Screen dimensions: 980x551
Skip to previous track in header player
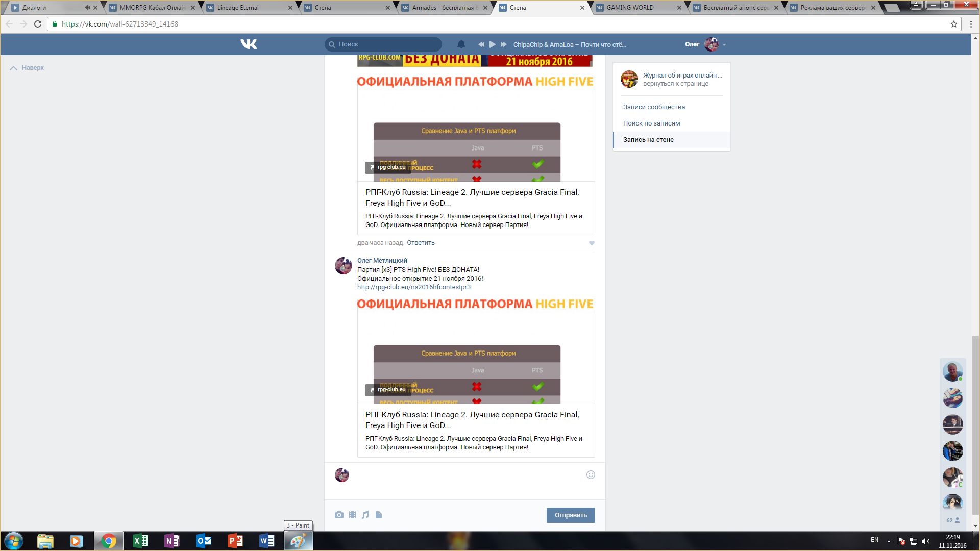tap(481, 44)
